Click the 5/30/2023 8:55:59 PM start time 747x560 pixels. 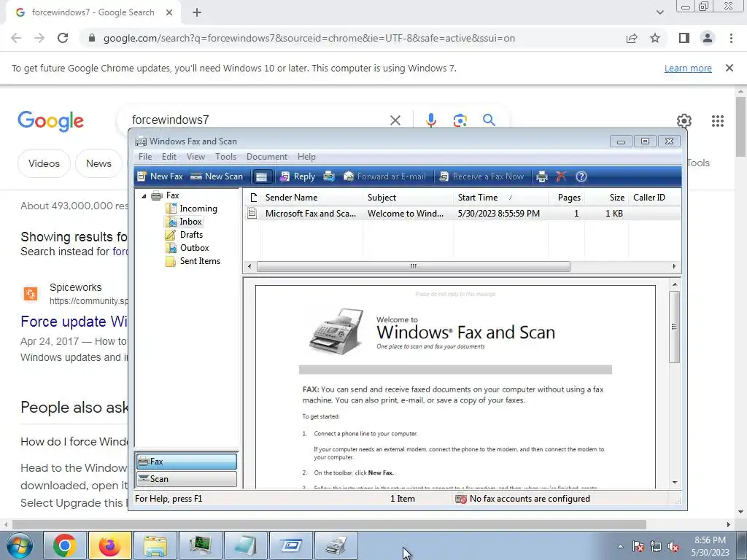(x=499, y=214)
